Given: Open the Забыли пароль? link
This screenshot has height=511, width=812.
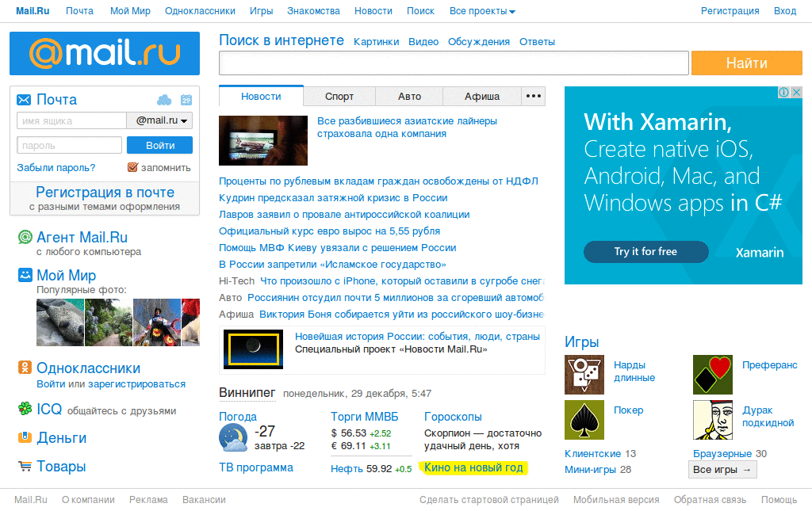Looking at the screenshot, I should point(56,168).
